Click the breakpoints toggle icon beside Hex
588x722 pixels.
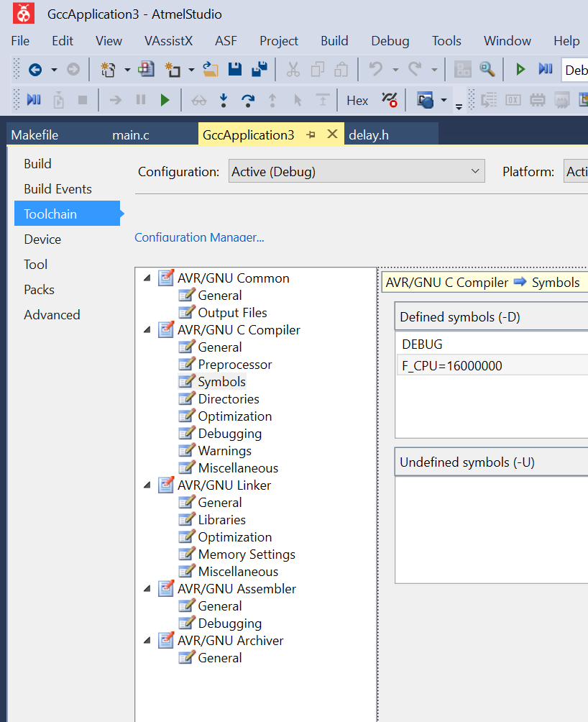point(389,99)
